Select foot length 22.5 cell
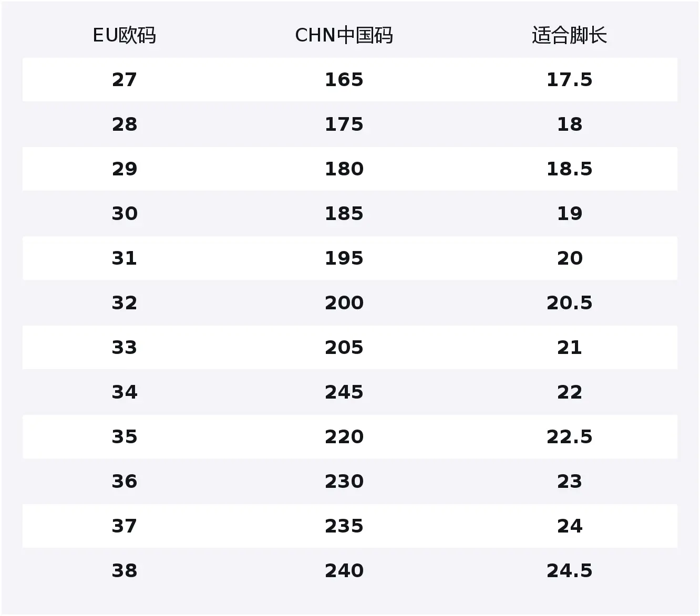 coord(569,437)
